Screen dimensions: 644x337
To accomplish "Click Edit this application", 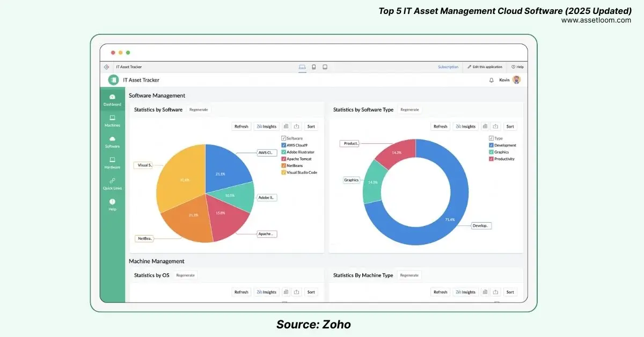I will 485,67.
